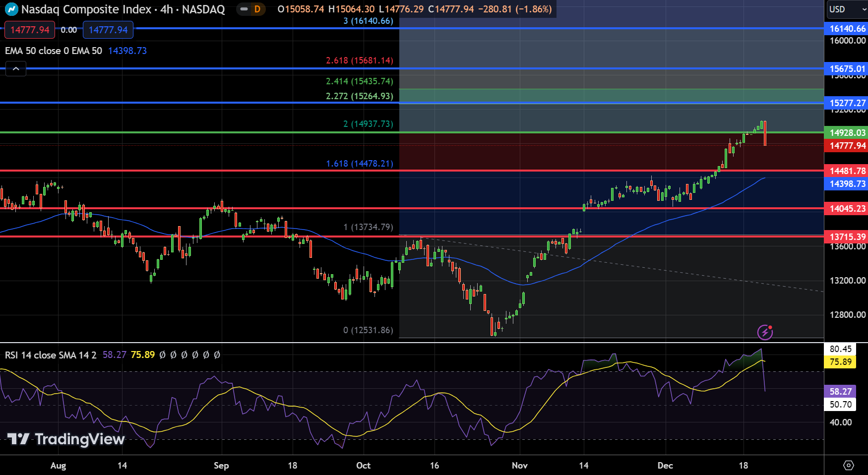Click OHLC open value O15058.74

pyautogui.click(x=301, y=9)
